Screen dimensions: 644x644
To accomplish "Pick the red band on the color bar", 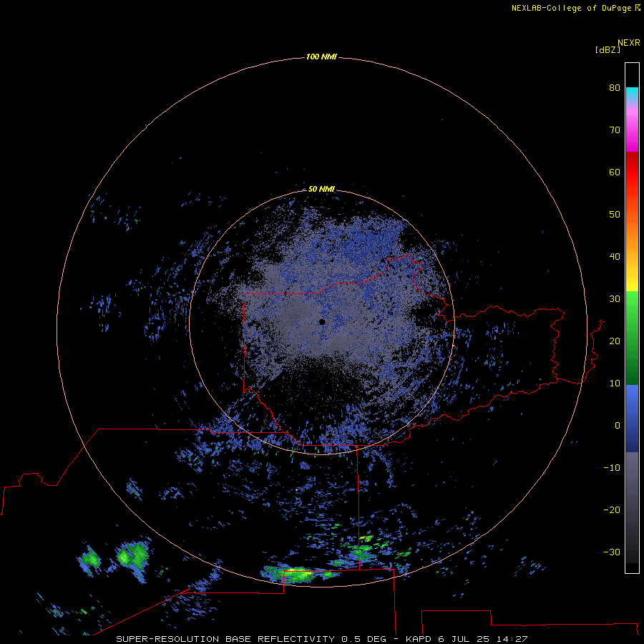I will (632, 172).
